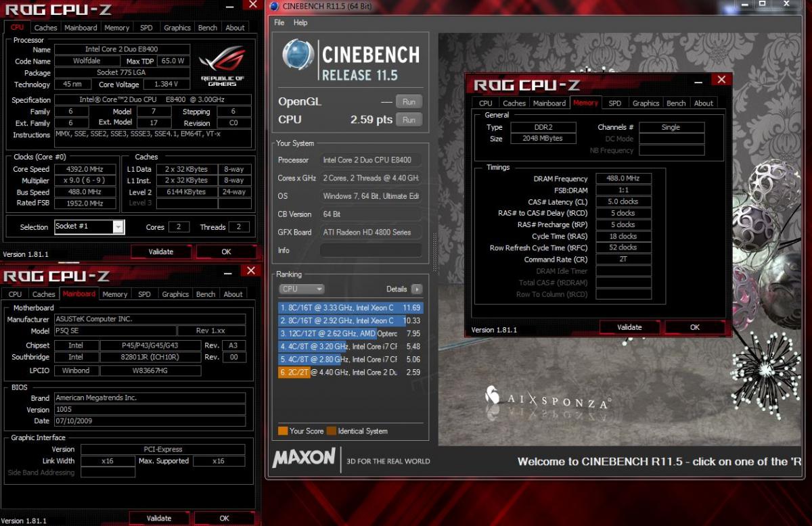The height and width of the screenshot is (526, 812).
Task: Click the Southbridge value 82801JR (ICH10R)
Action: click(151, 357)
